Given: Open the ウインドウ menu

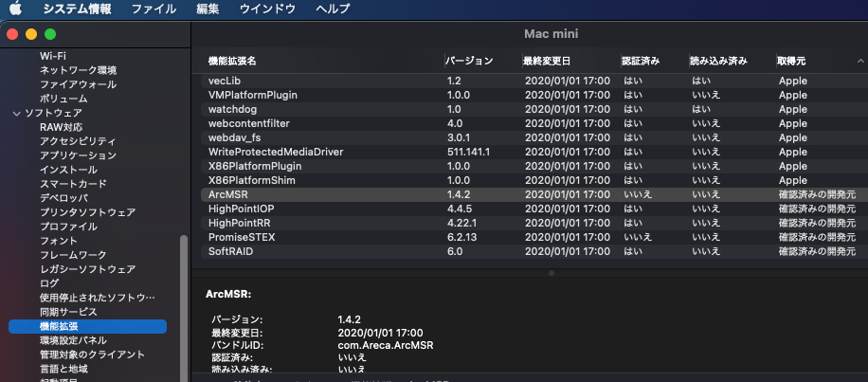Looking at the screenshot, I should (267, 9).
